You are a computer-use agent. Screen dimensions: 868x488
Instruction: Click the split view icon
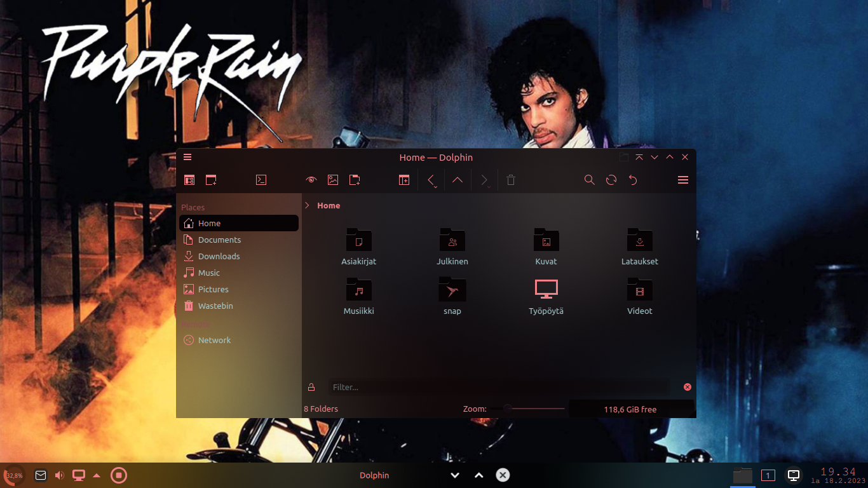tap(404, 180)
